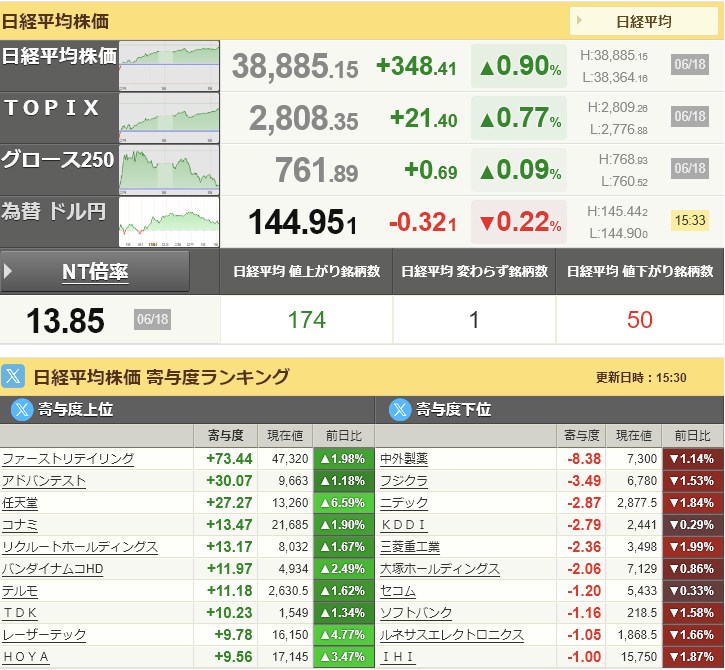
Task: Select the TOPIX index row label
Action: [52, 107]
